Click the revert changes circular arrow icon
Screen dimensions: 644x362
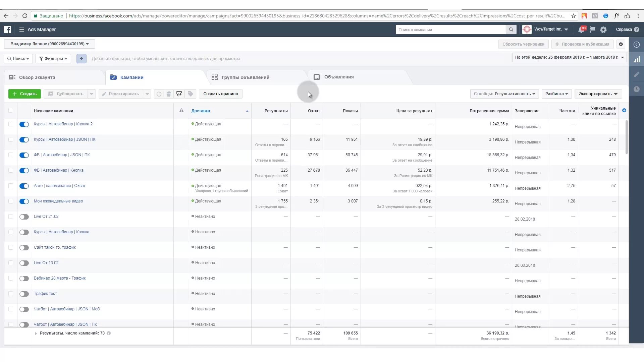[x=159, y=94]
